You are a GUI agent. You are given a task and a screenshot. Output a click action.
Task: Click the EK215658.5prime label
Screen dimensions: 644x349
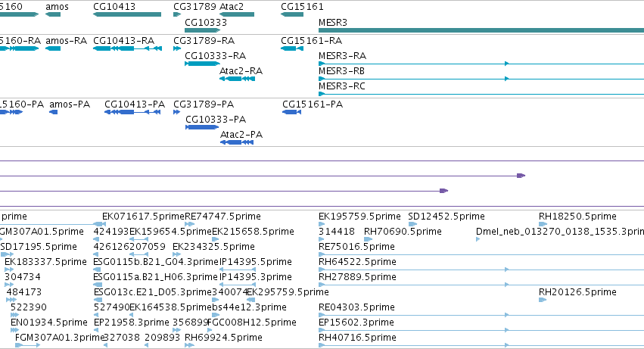pyautogui.click(x=253, y=232)
